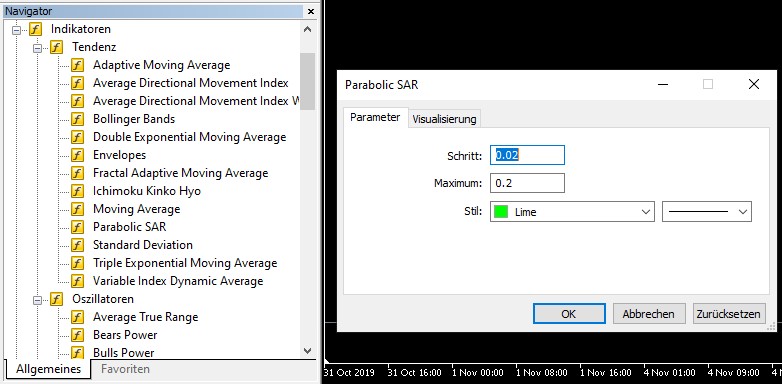Close the Navigator panel
The image size is (782, 384).
(311, 11)
